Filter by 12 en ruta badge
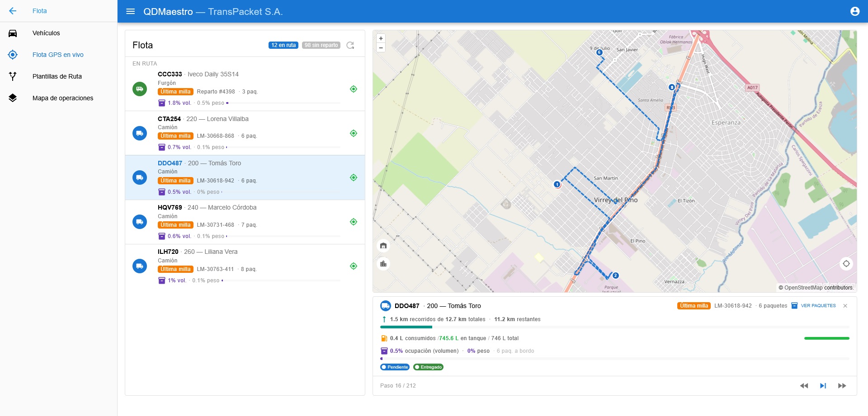Viewport: 868px width, 416px height. click(283, 45)
